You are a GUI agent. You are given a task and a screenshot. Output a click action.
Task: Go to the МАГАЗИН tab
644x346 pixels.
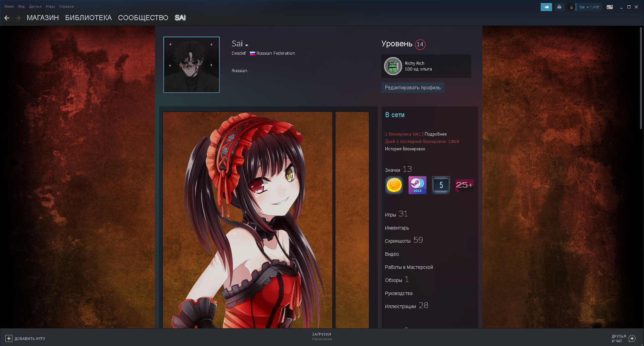click(x=43, y=18)
